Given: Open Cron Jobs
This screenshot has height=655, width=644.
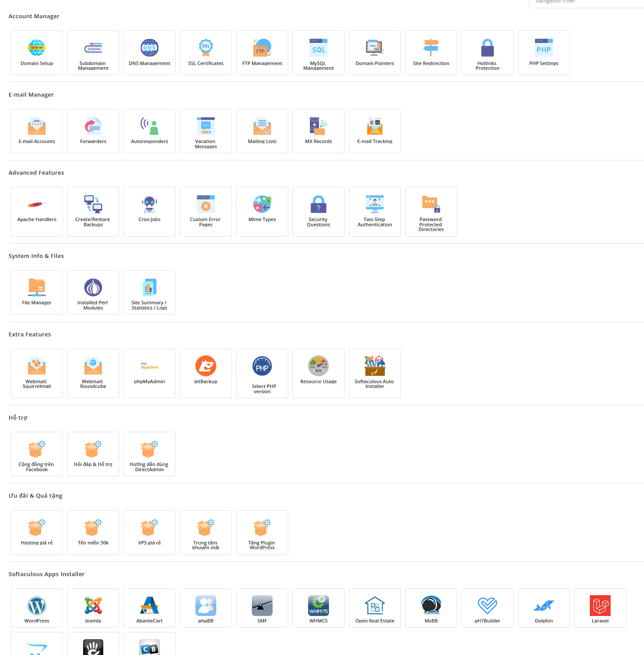Looking at the screenshot, I should pyautogui.click(x=150, y=212).
